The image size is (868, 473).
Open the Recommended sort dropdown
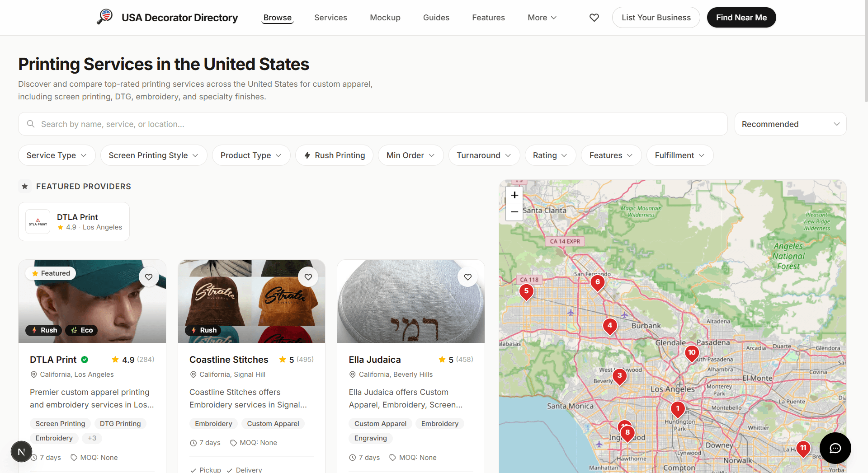click(x=790, y=124)
